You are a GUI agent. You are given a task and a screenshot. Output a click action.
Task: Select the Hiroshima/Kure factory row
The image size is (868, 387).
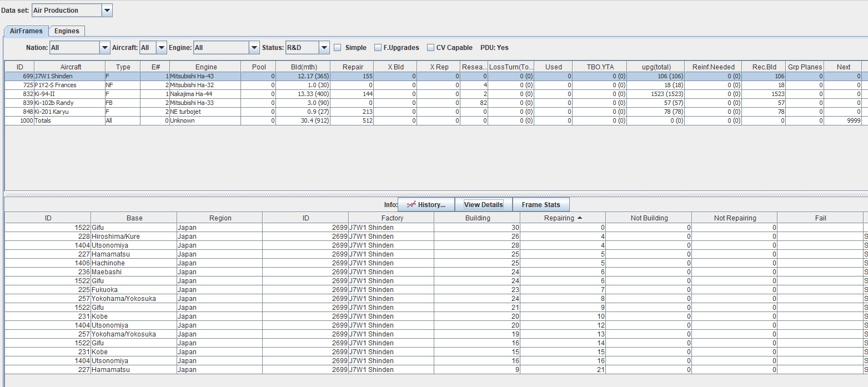coord(116,237)
